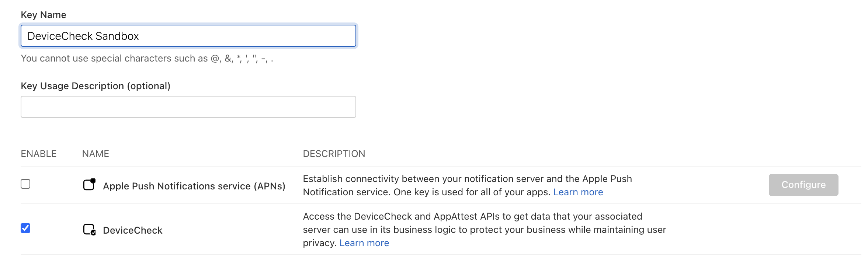Open Learn more link for APNs

[x=578, y=192]
